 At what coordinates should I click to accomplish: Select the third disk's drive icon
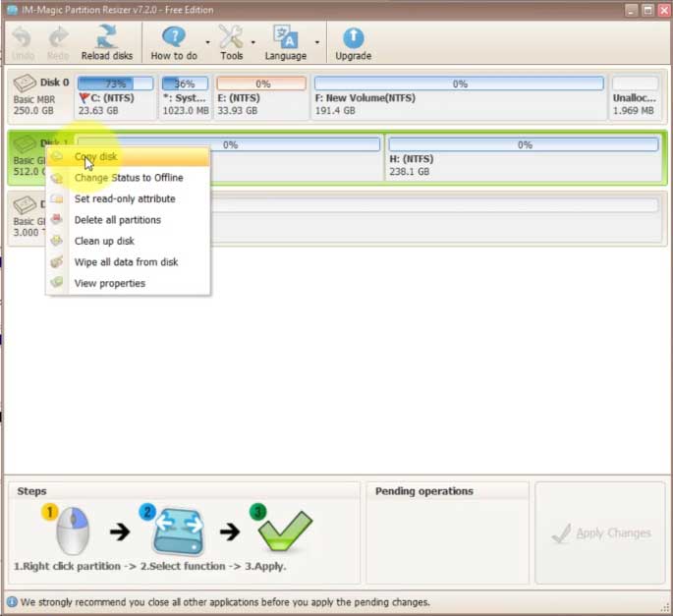coord(24,204)
